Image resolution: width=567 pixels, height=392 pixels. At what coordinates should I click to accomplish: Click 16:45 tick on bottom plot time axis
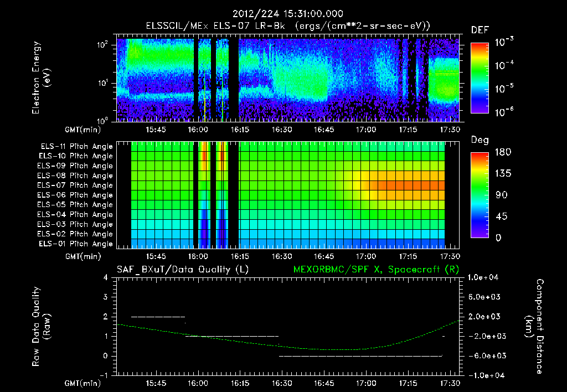(323, 383)
